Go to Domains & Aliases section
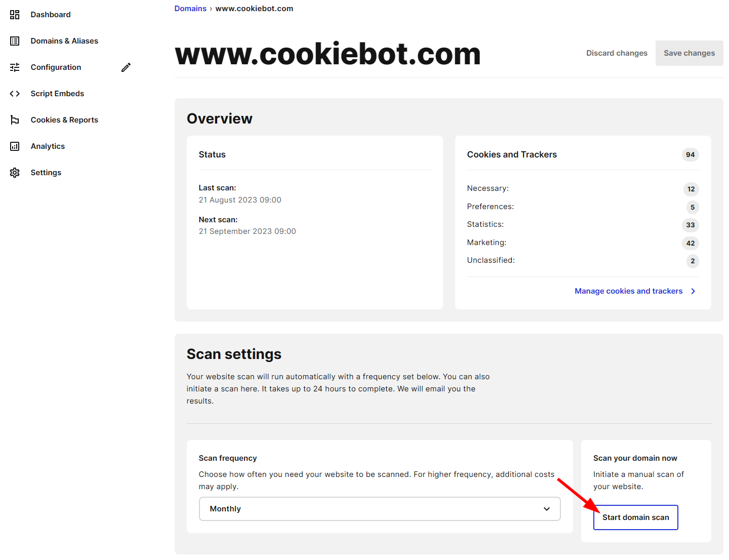Viewport: 729px width, 560px height. pos(64,41)
